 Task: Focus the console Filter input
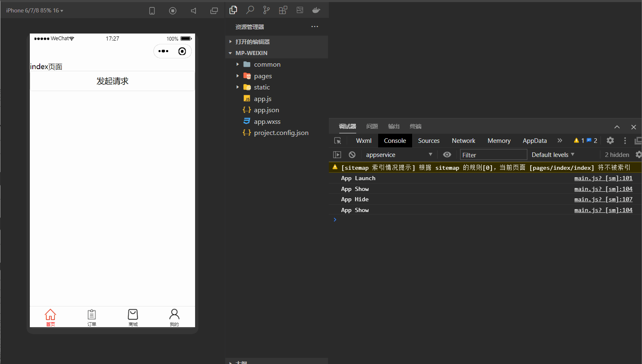[493, 155]
